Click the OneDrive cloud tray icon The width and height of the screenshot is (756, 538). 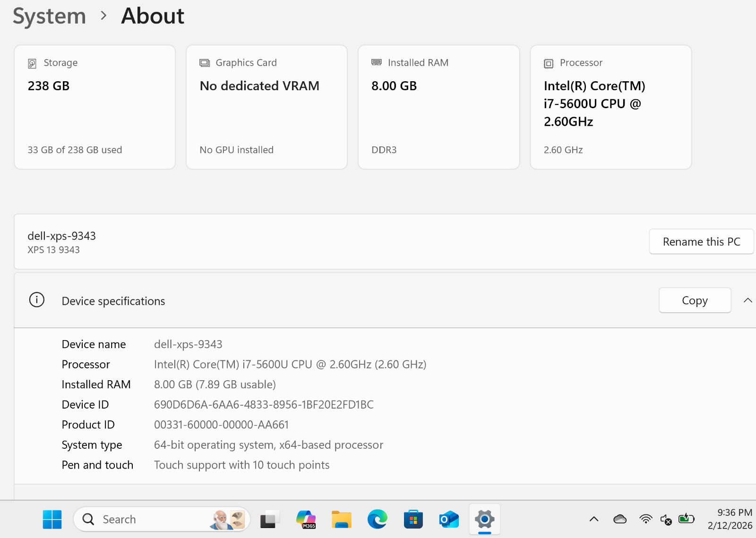pos(620,520)
